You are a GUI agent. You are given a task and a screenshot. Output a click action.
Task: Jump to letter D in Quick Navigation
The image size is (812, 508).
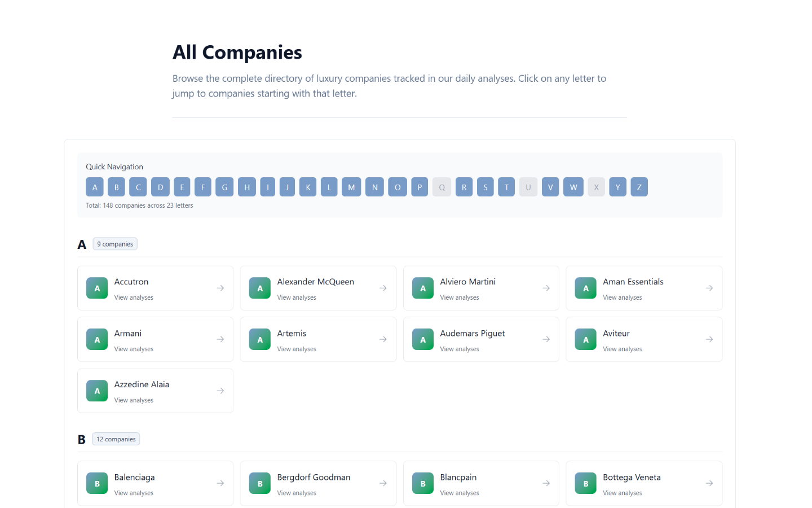(160, 187)
